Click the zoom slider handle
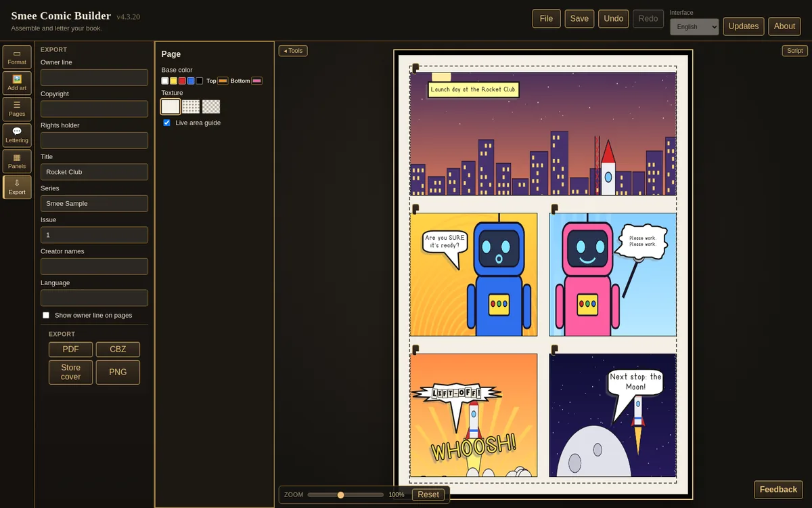This screenshot has height=508, width=812. 340,494
